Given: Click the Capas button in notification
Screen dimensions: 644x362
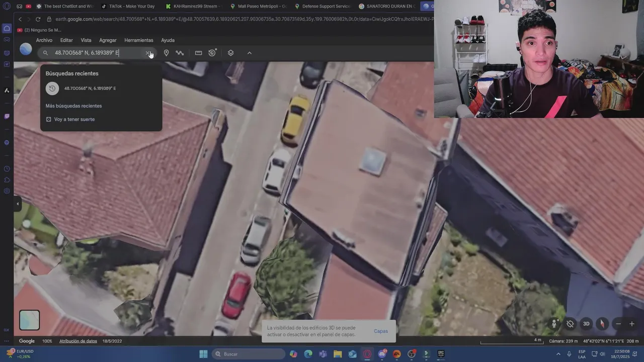Looking at the screenshot, I should click(x=381, y=331).
